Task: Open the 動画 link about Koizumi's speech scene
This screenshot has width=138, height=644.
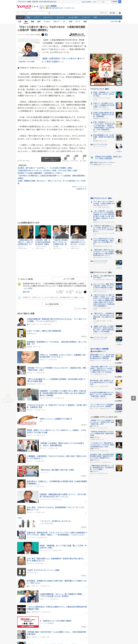Action: coord(63,60)
